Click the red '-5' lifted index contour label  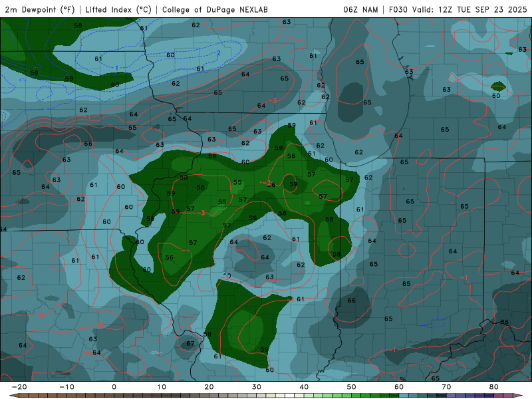[98, 325]
